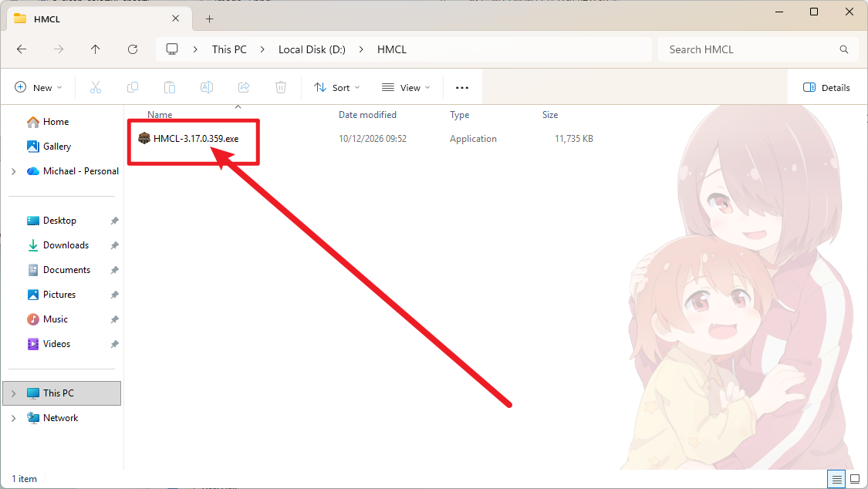Click the PC monitor icon in address bar

point(172,49)
